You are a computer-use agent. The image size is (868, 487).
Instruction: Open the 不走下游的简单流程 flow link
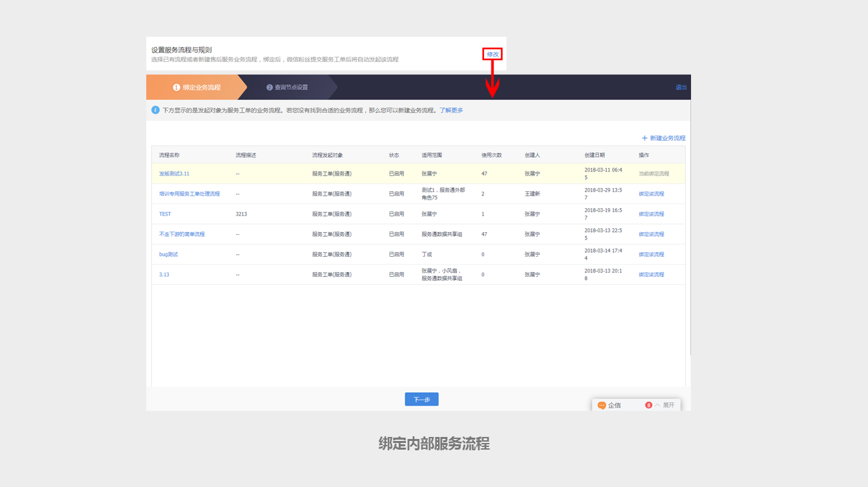coord(182,234)
